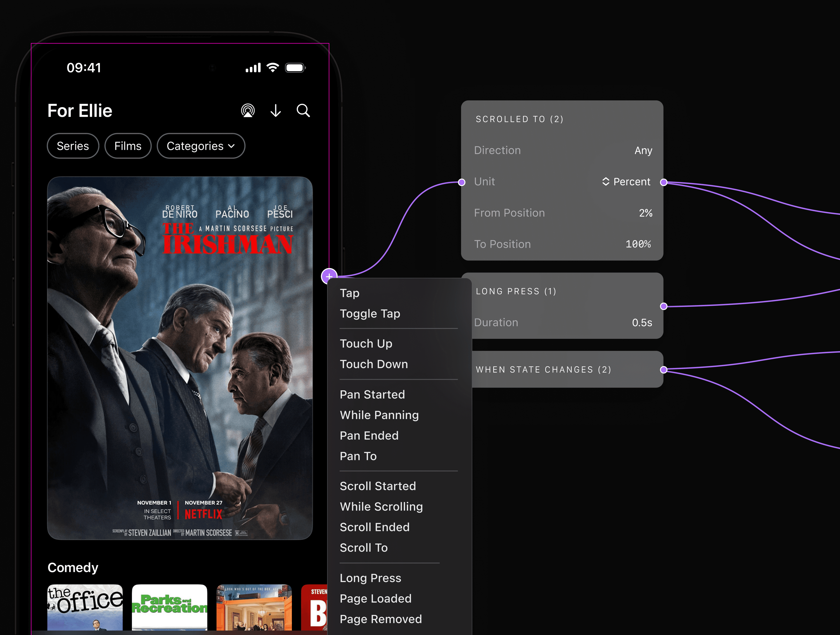Choose Tap from the trigger menu
This screenshot has height=635, width=840.
350,293
